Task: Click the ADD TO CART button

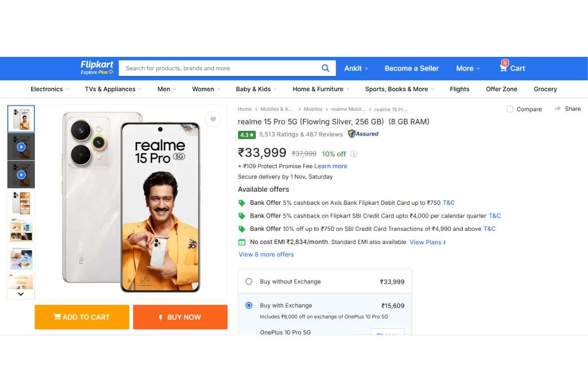Action: click(81, 317)
